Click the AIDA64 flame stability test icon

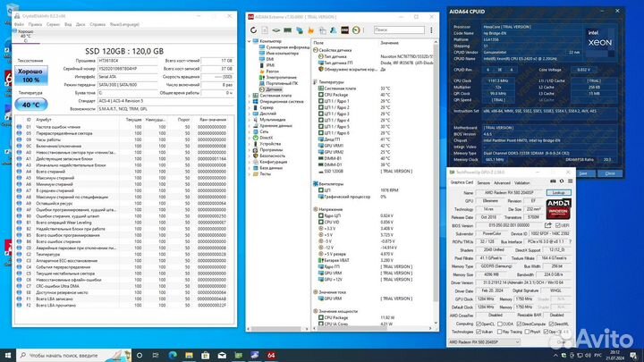coord(311,30)
